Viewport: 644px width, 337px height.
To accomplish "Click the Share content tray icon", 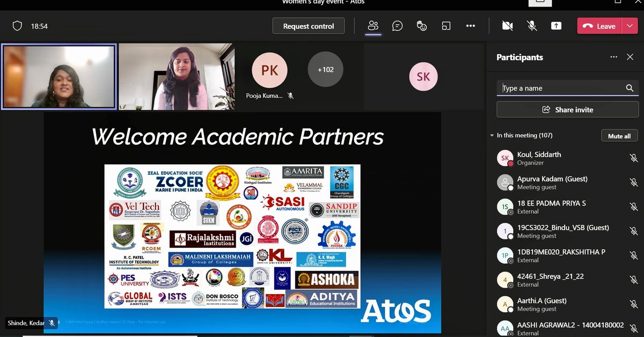I will (557, 26).
